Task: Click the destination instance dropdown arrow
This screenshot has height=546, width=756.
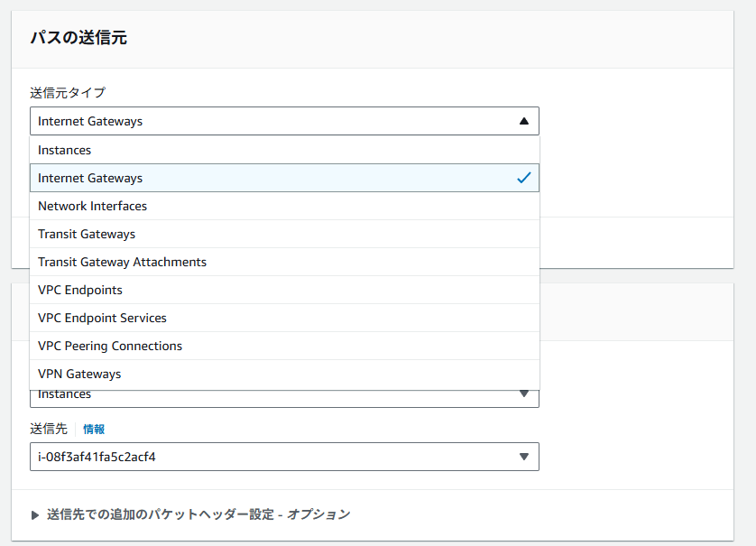Action: (x=523, y=457)
